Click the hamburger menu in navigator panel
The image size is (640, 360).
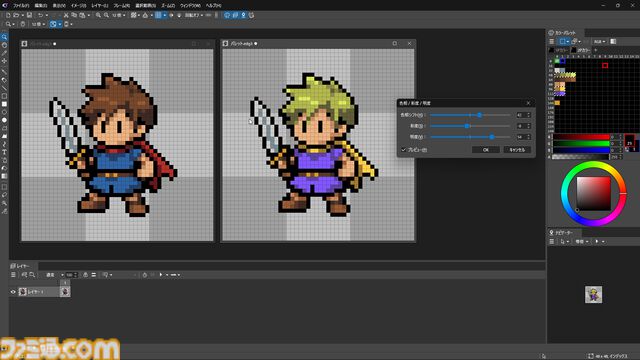pos(551,241)
